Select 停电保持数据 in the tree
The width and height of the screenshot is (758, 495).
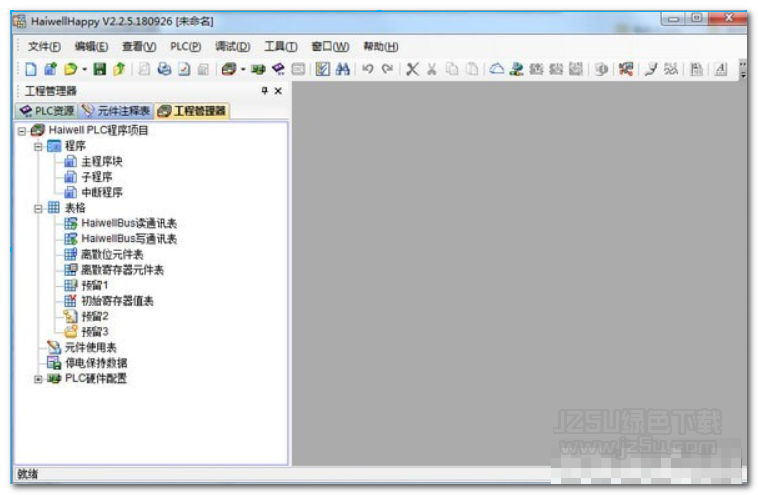point(96,363)
